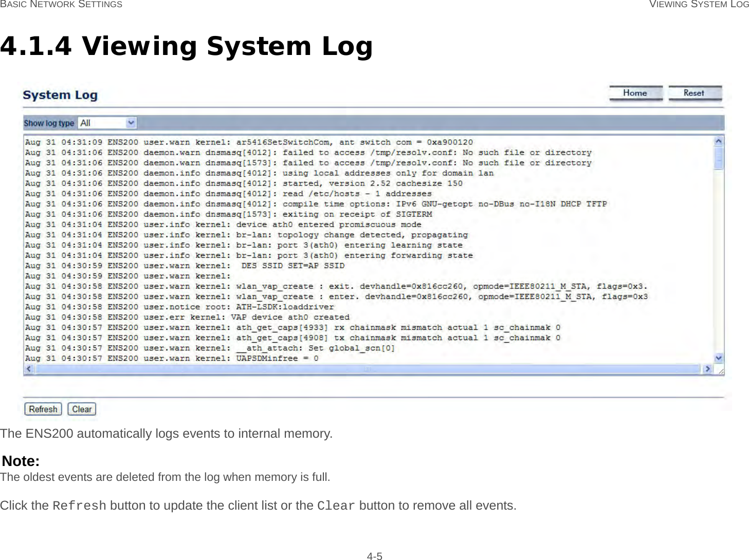Click the 'System Log' heading

(60, 95)
